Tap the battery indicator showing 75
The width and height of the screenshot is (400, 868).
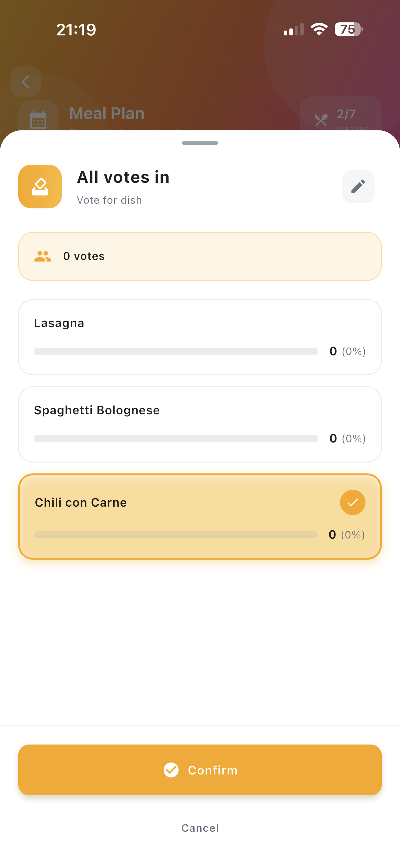[x=348, y=29]
